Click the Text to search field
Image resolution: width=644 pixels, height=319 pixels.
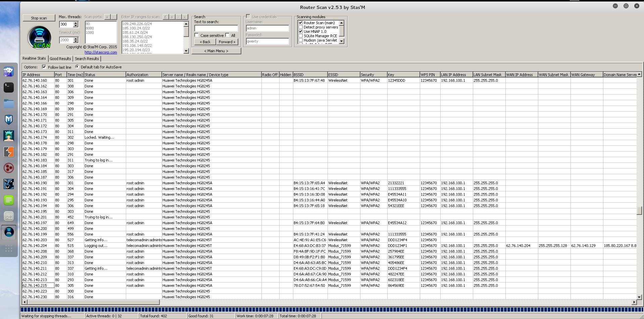point(216,28)
